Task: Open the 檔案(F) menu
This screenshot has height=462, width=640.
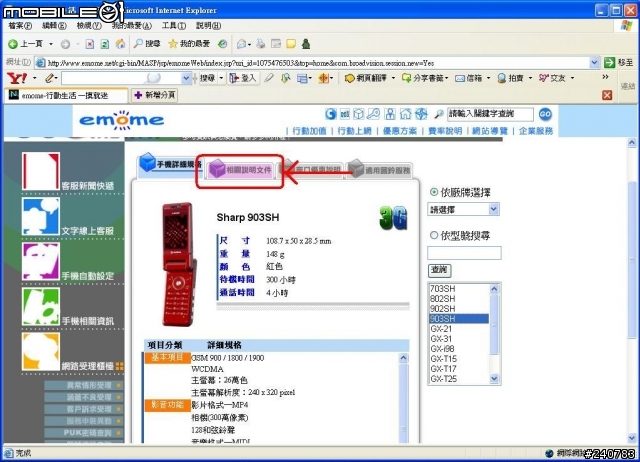Action: point(20,26)
